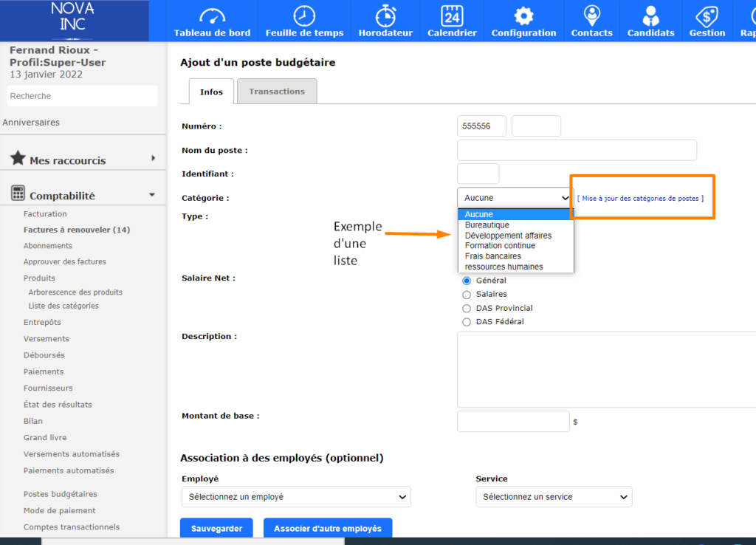This screenshot has height=545, width=756.
Task: Pick Formation continue from category list
Action: [x=500, y=246]
